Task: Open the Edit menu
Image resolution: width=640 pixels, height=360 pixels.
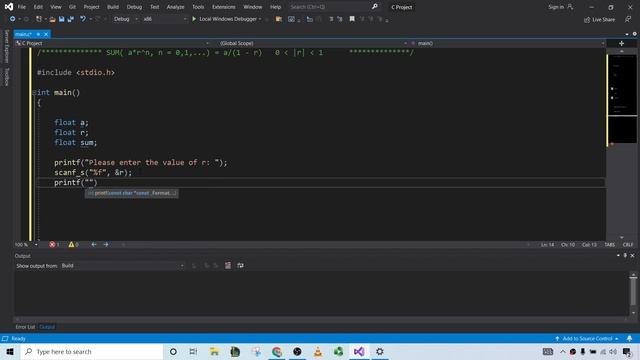Action: click(x=38, y=7)
